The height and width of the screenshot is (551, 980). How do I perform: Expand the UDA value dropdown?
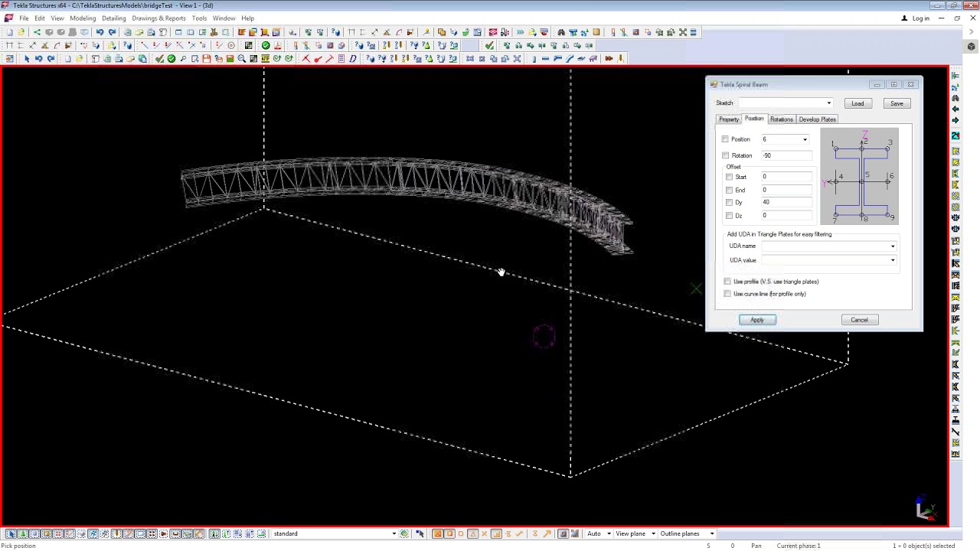(x=892, y=260)
